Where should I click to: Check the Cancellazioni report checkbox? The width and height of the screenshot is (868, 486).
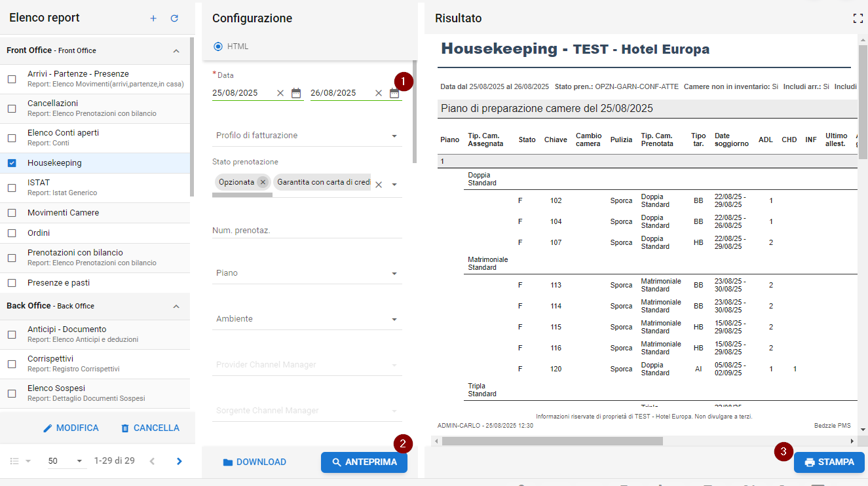coord(12,109)
